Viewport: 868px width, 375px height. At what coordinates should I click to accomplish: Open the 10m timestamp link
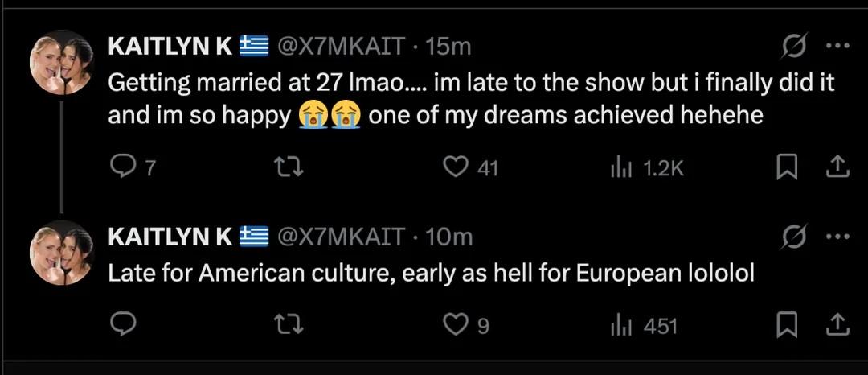pyautogui.click(x=448, y=237)
